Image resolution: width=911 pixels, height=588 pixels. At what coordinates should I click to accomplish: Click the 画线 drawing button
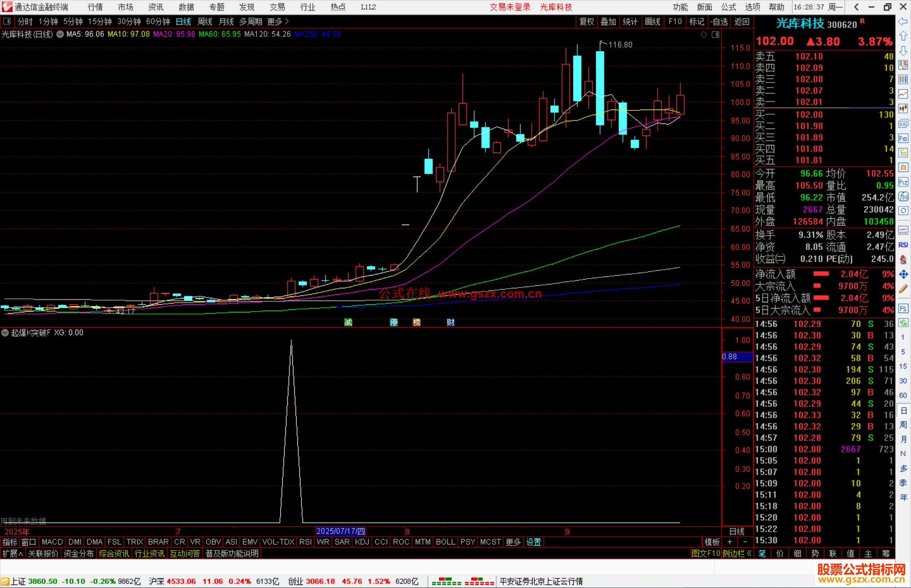pyautogui.click(x=652, y=21)
